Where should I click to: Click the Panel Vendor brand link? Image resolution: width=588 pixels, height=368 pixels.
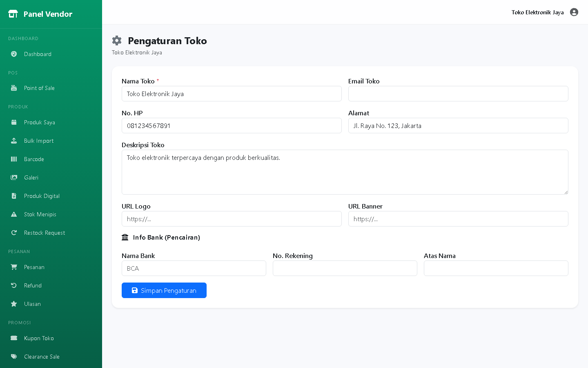click(40, 14)
